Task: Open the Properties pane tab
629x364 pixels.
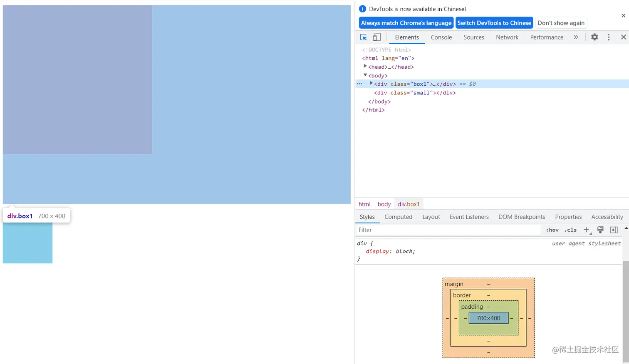Action: pyautogui.click(x=568, y=217)
